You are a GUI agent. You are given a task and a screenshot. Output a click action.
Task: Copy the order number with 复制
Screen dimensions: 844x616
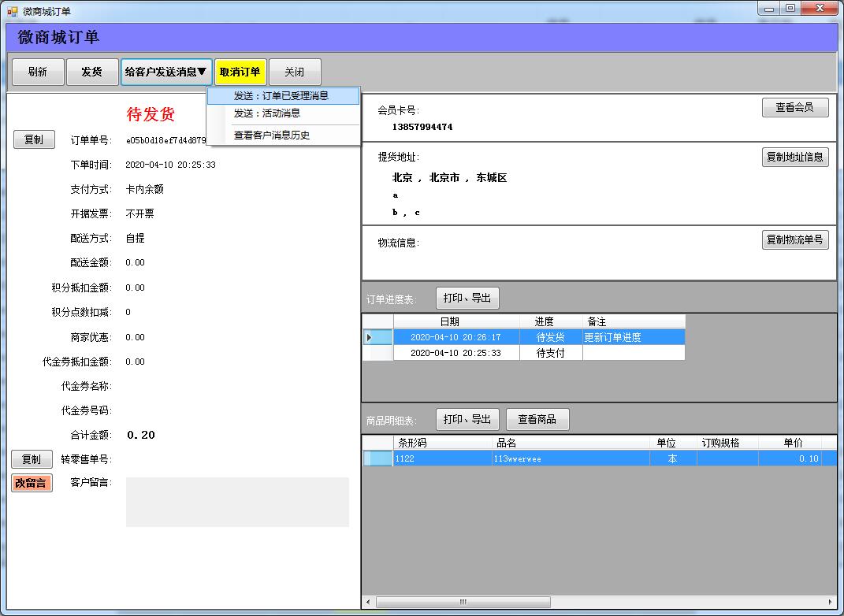(34, 140)
